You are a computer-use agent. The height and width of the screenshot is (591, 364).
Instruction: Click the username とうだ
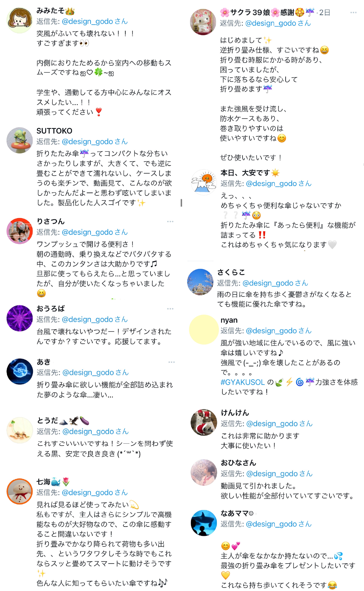47,421
